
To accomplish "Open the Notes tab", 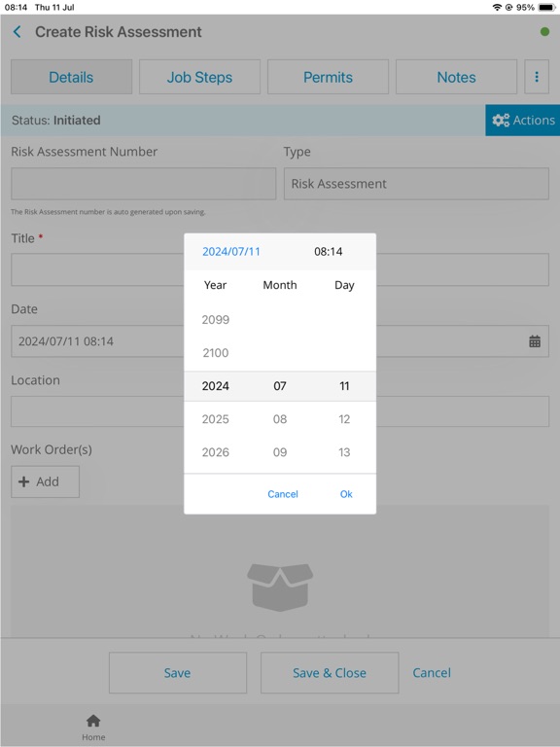I will (x=456, y=77).
